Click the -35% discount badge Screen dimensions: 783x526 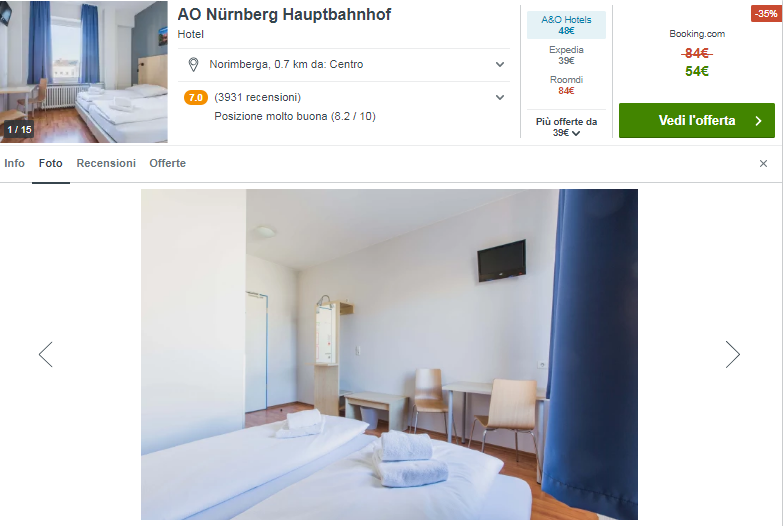[x=766, y=13]
